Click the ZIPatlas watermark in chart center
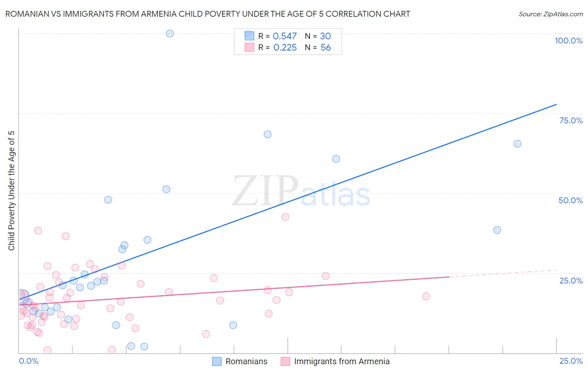This screenshot has width=588, height=373. pos(301,192)
